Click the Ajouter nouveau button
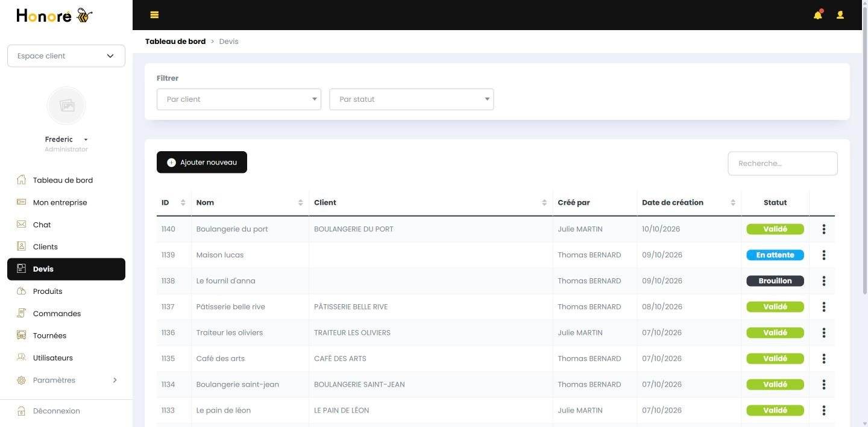 point(202,162)
